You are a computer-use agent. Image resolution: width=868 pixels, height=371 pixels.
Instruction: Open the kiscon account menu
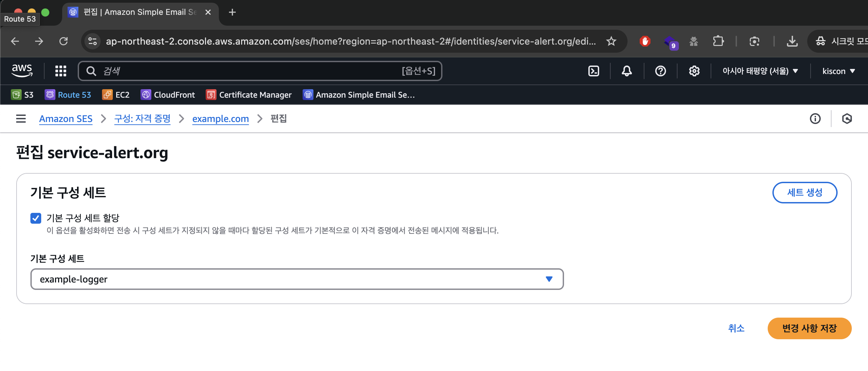pyautogui.click(x=838, y=71)
